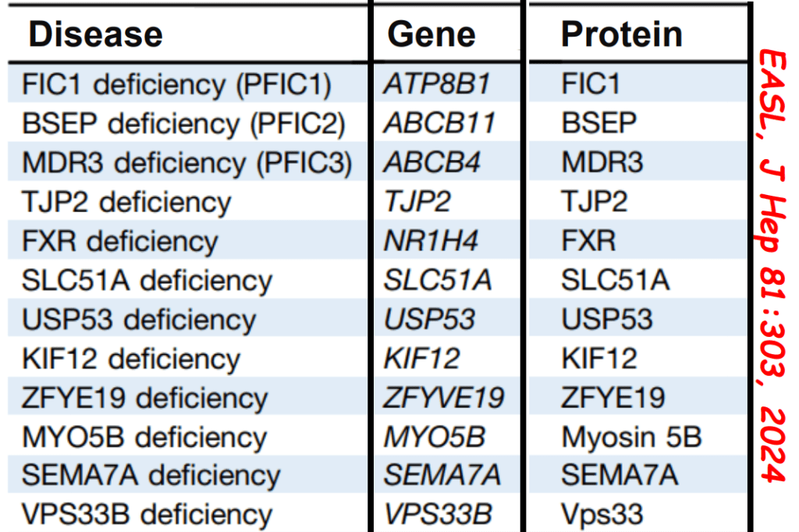This screenshot has width=799, height=532.
Task: Select the ABCB11 gene entry
Action: click(439, 123)
